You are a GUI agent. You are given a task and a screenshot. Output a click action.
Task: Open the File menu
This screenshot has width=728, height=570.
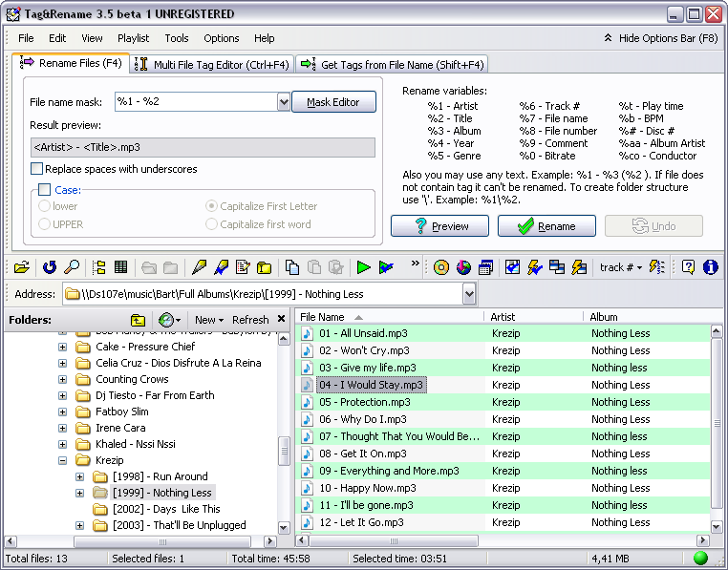26,38
